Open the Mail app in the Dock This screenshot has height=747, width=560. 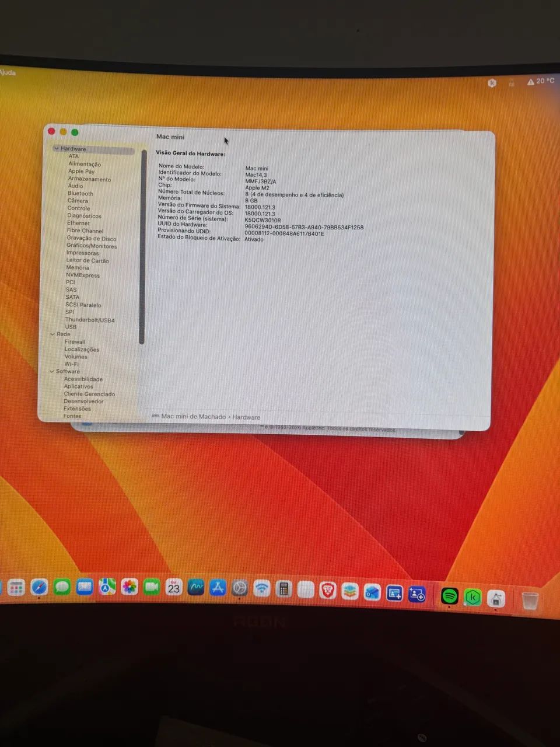(x=85, y=587)
